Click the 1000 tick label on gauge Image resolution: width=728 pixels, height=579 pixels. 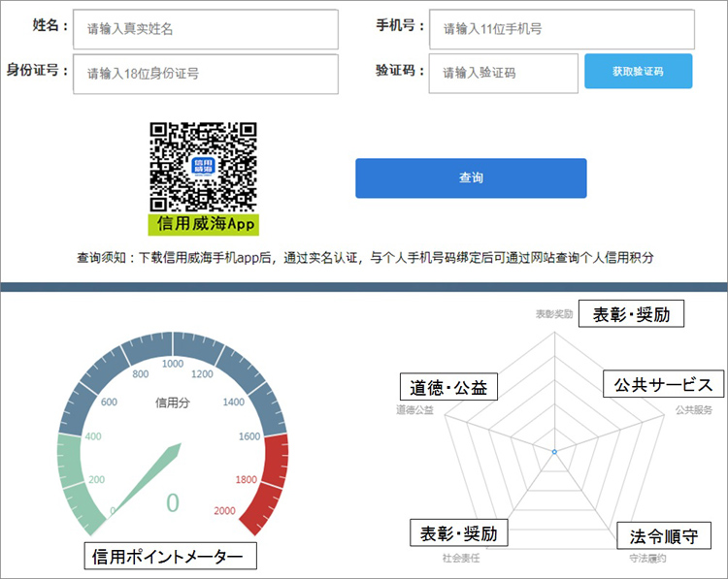click(x=173, y=364)
